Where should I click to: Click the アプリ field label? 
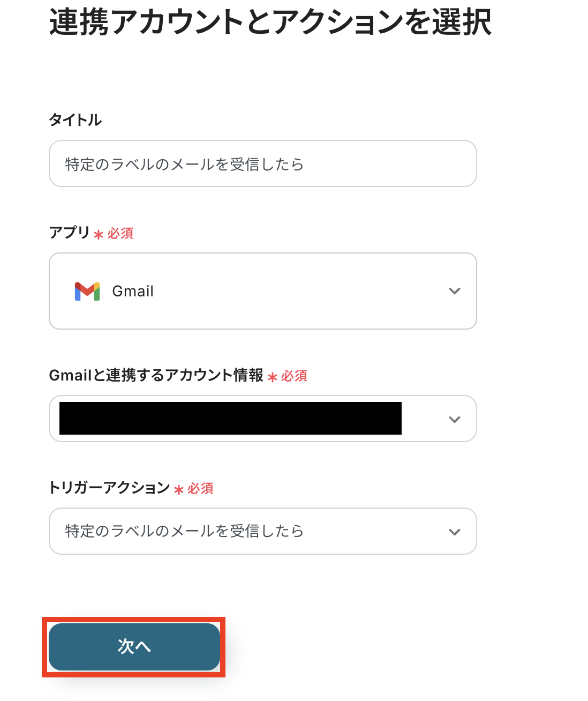click(x=69, y=233)
